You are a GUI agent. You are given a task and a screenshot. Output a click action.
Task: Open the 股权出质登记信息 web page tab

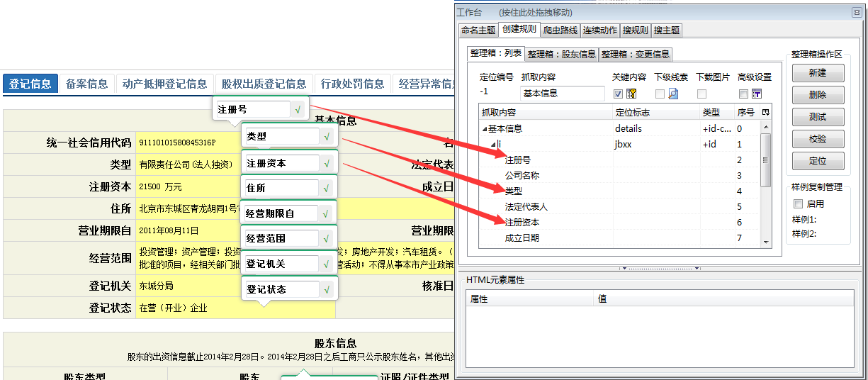[x=264, y=84]
